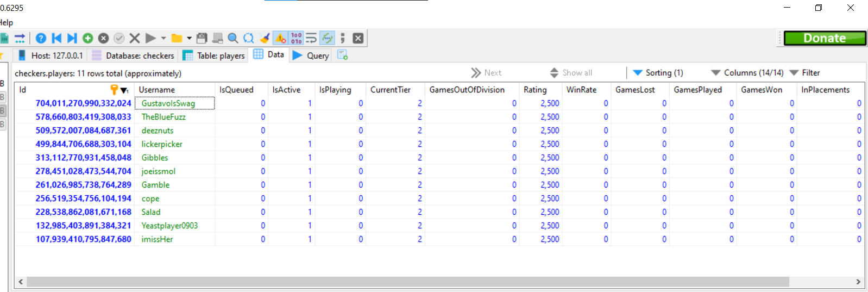Select Id cell 704,011,270,990,332,024

(x=74, y=103)
